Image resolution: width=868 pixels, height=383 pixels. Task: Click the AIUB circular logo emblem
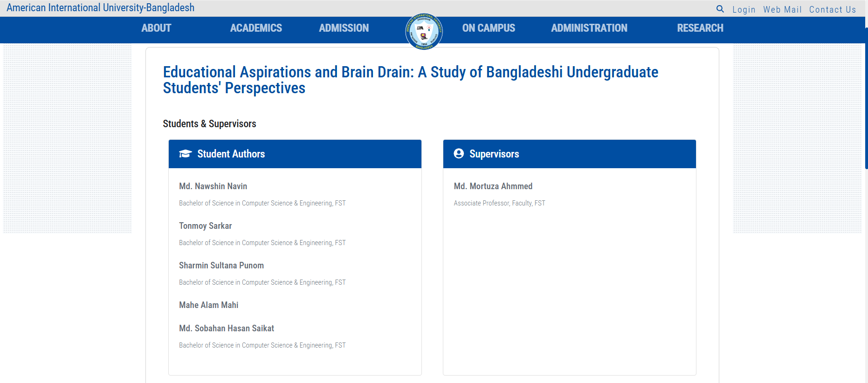click(424, 31)
